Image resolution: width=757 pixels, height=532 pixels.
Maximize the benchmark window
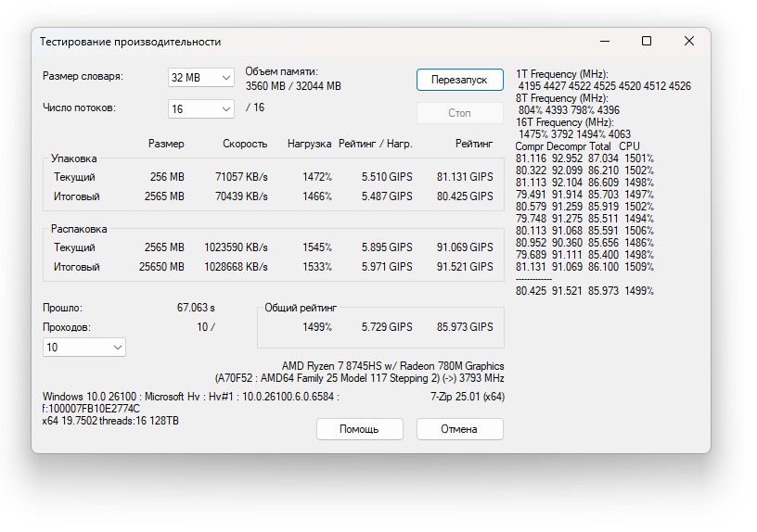(647, 42)
